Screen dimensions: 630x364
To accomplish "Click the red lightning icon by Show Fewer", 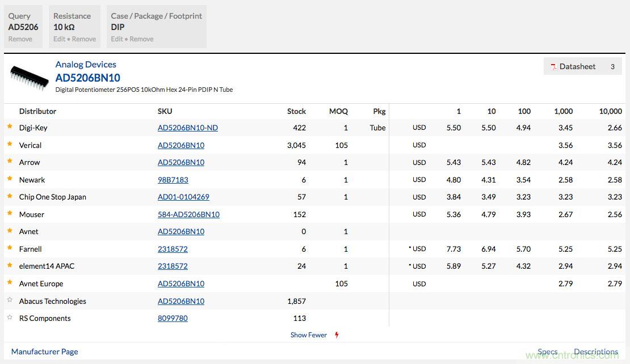I will [337, 335].
